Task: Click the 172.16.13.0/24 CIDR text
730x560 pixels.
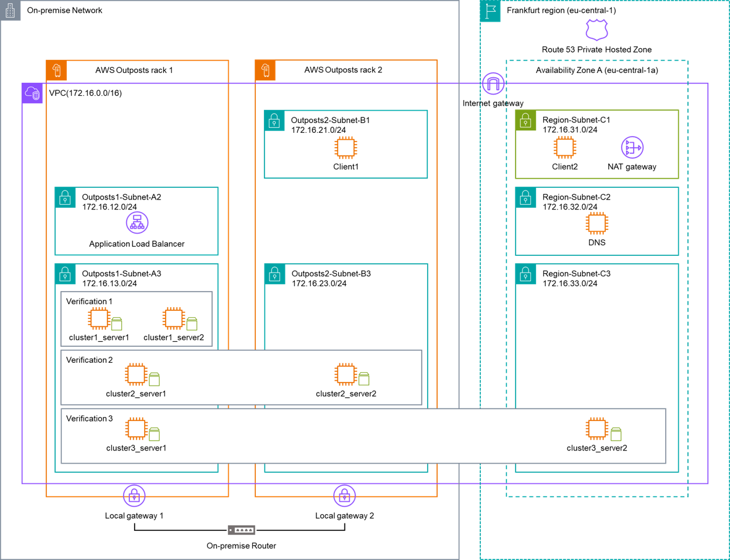Action: click(x=109, y=283)
